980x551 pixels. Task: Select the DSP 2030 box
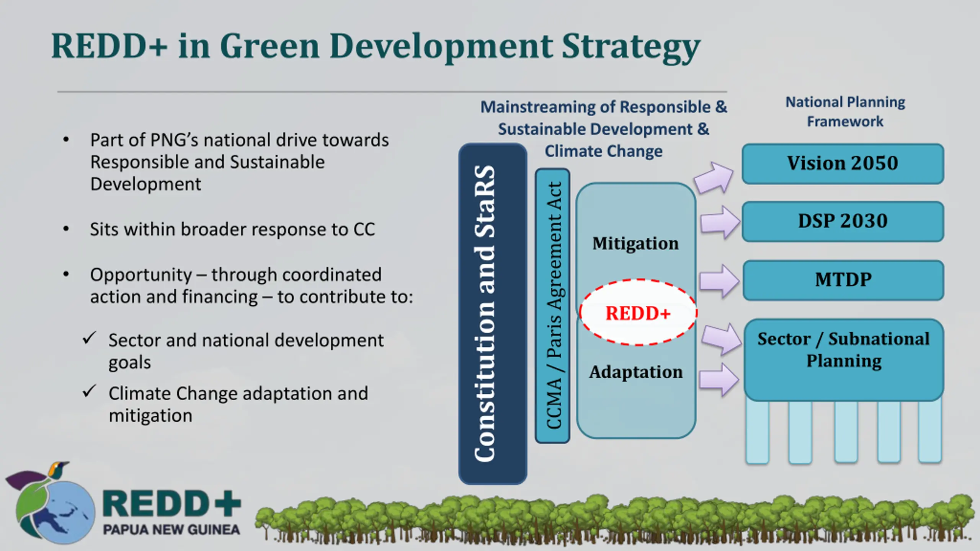[x=843, y=222]
